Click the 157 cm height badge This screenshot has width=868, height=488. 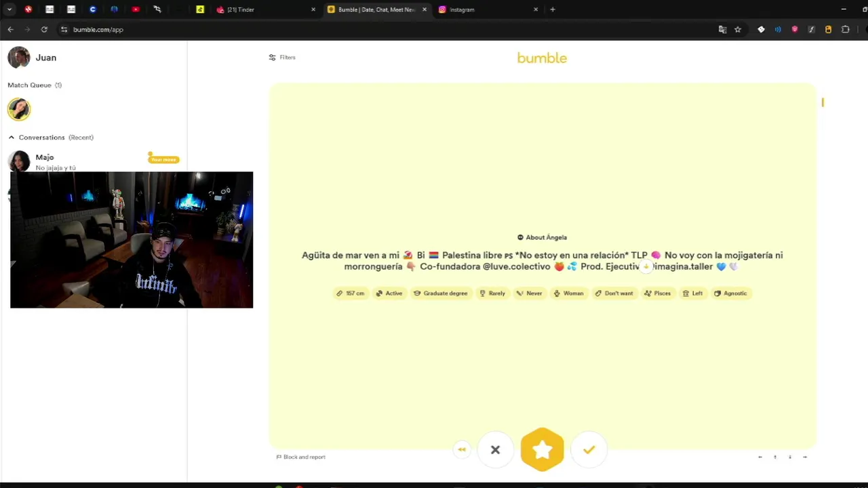click(x=351, y=293)
